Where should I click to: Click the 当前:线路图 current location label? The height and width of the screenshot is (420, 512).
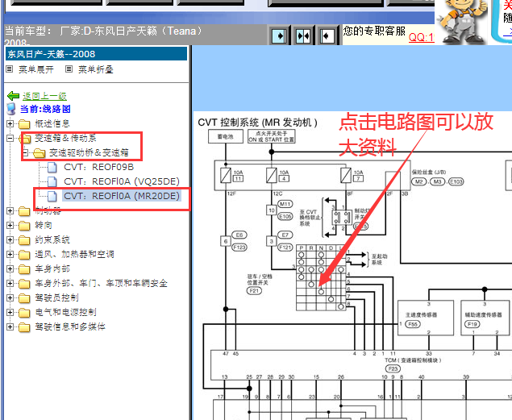click(45, 109)
